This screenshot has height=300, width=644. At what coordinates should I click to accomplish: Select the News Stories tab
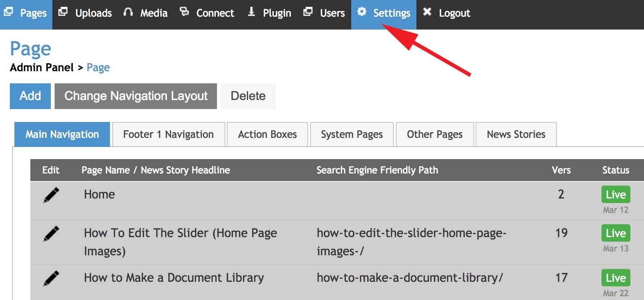(516, 134)
